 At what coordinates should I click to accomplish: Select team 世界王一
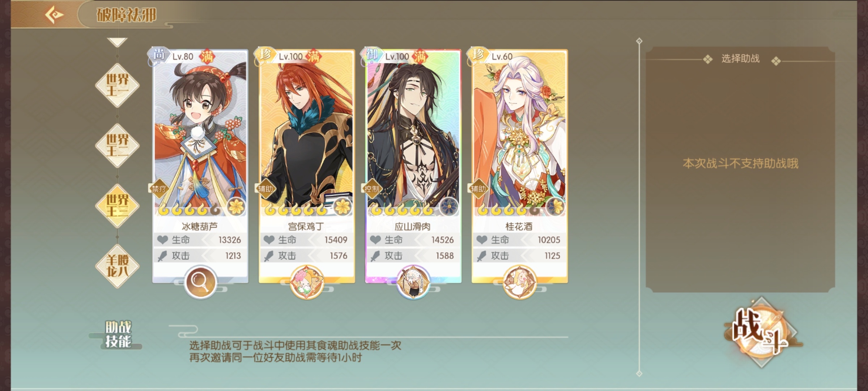click(117, 85)
